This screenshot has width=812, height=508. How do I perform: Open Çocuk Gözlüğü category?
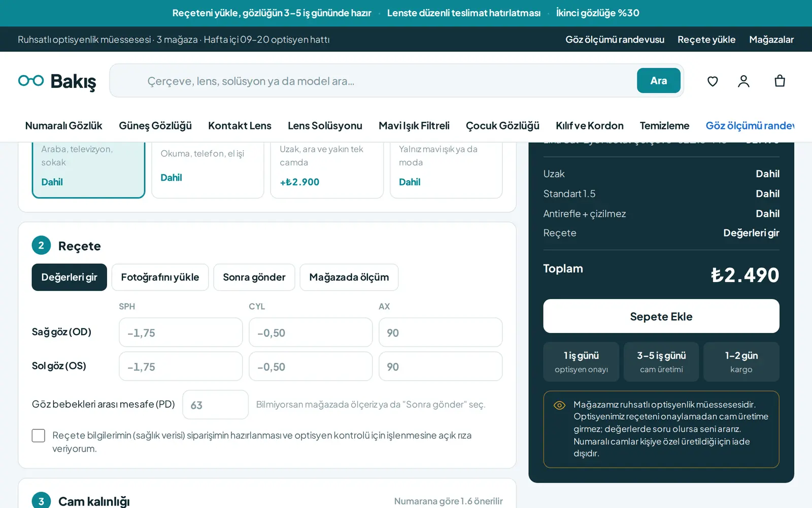point(502,125)
